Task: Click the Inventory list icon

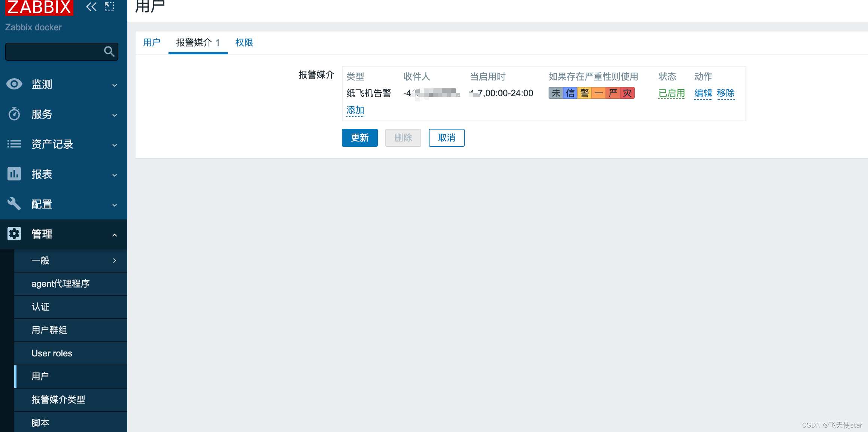Action: pos(14,144)
